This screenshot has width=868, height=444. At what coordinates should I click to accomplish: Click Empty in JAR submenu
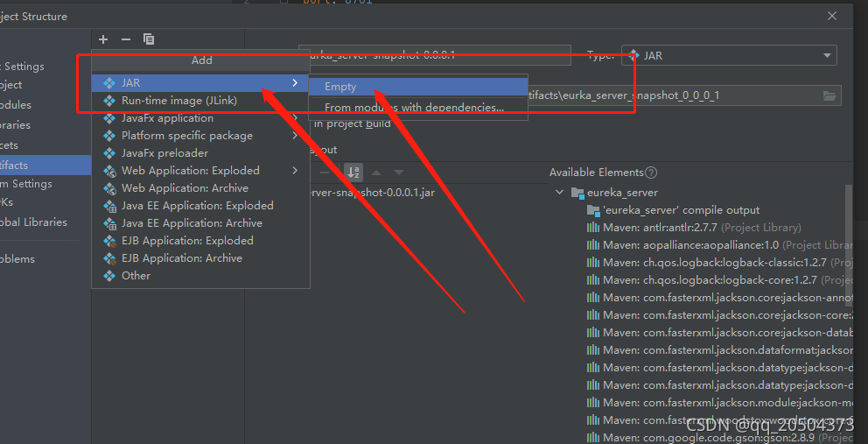pos(418,87)
